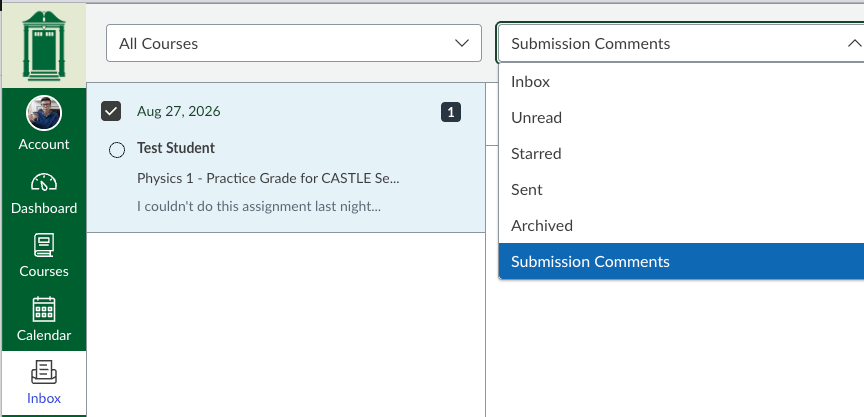
Task: Click the All Courses chevron arrow
Action: 462,44
